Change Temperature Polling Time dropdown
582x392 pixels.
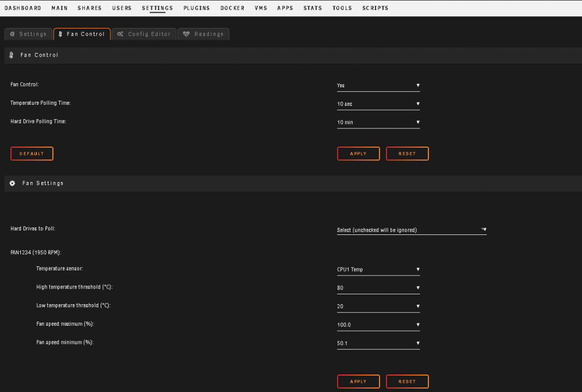(x=378, y=104)
